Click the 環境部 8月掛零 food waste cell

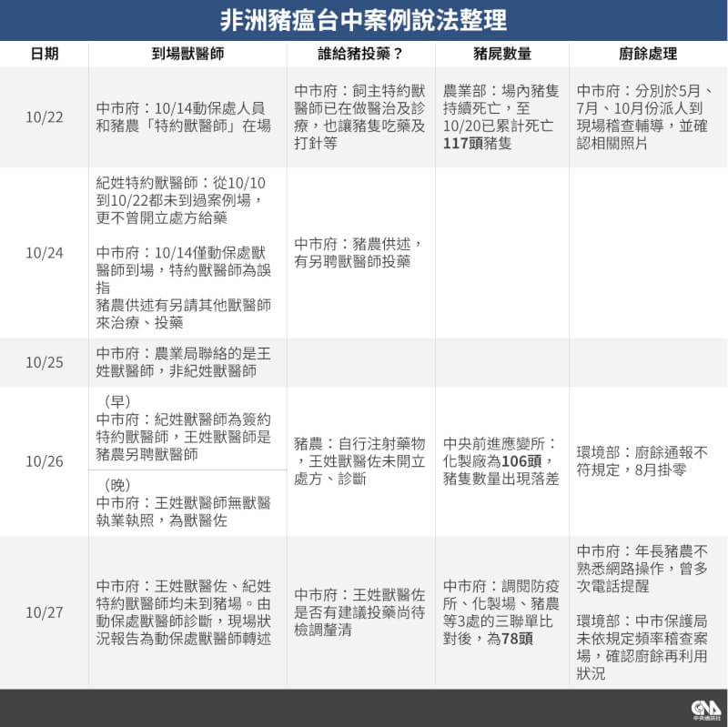point(646,461)
